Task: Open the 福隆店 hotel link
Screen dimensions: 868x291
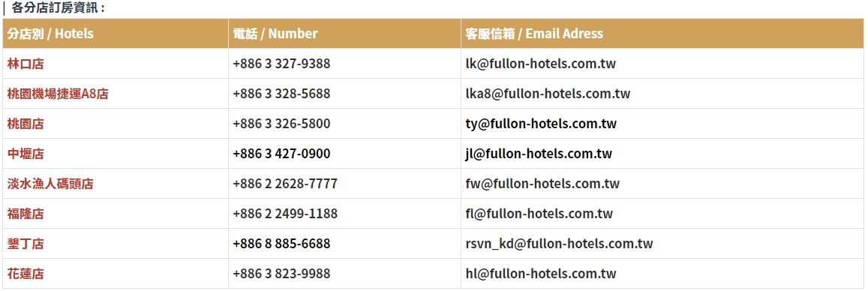Action: pyautogui.click(x=26, y=213)
